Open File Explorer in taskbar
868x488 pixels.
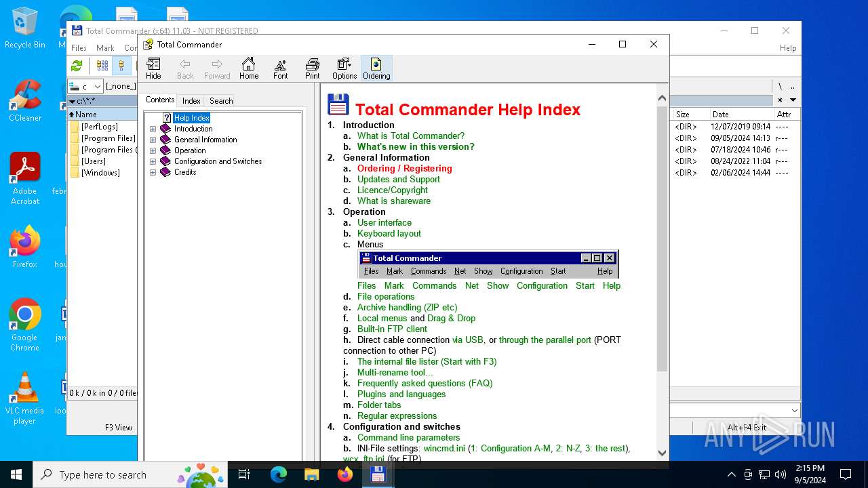[x=311, y=474]
